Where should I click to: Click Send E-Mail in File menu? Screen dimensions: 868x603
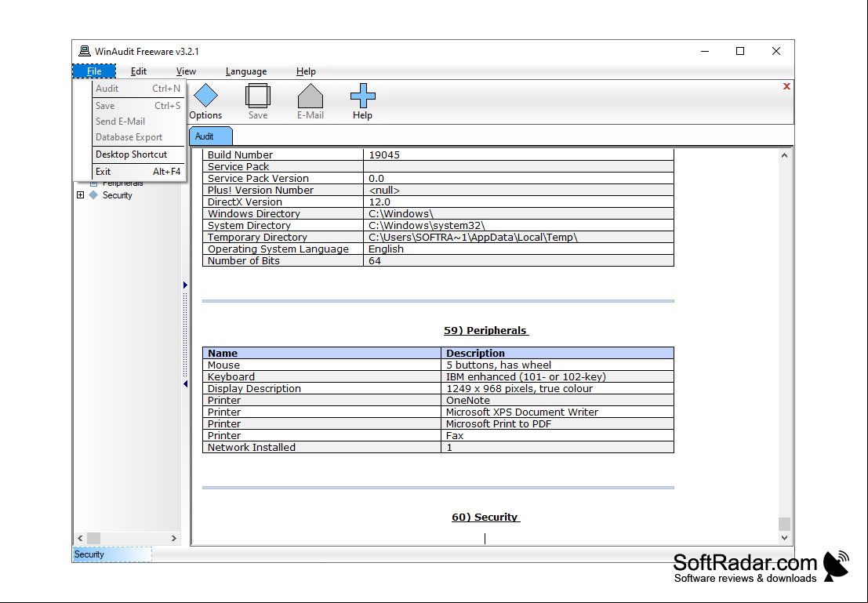click(x=138, y=122)
